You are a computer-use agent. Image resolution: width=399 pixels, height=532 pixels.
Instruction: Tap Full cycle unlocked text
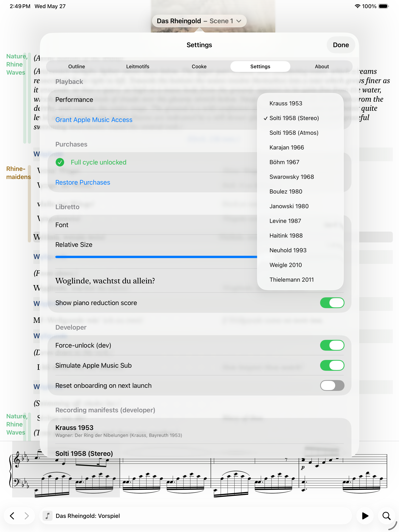pyautogui.click(x=98, y=162)
